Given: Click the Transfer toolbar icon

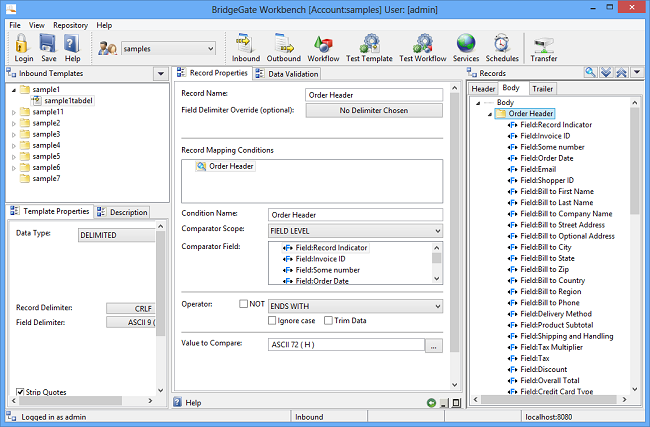Looking at the screenshot, I should tap(543, 44).
